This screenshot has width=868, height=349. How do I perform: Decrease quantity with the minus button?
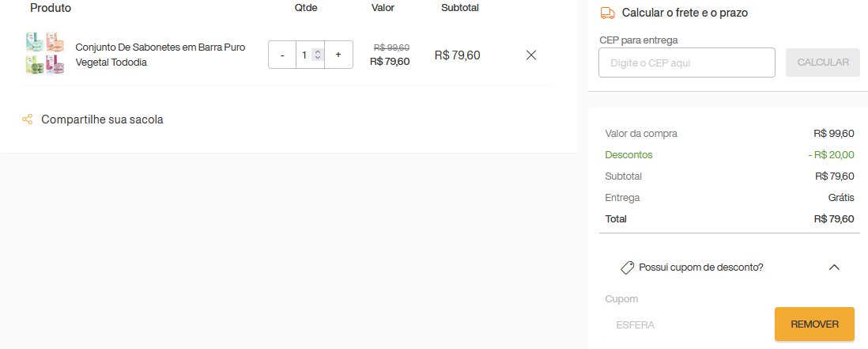tap(282, 55)
